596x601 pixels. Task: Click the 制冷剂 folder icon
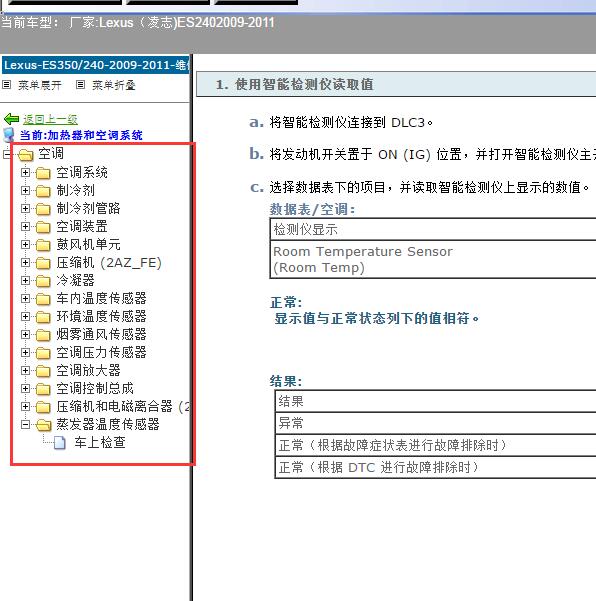point(43,191)
